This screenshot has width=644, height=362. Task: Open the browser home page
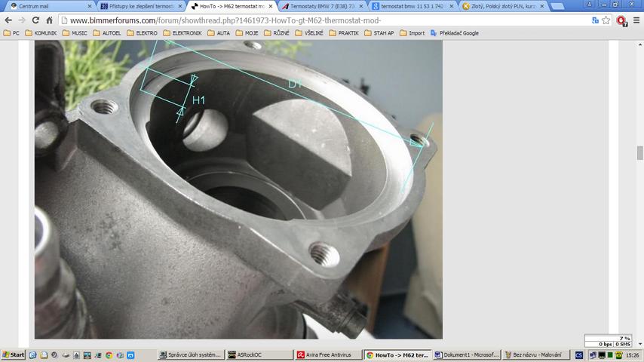[x=49, y=20]
